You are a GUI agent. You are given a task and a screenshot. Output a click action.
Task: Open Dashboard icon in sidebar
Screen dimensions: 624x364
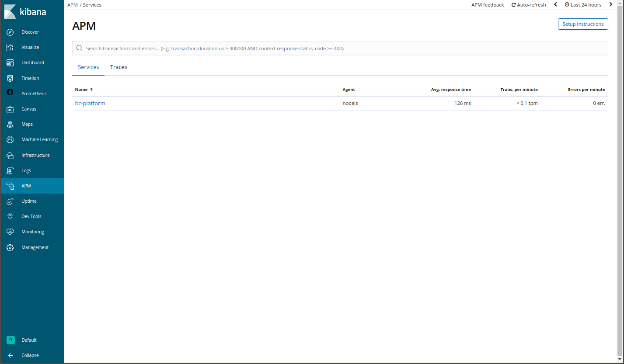tap(10, 62)
